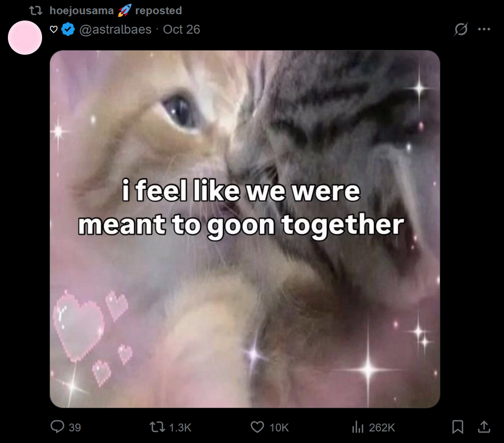
Task: Open view analytics bar chart icon
Action: pos(358,427)
